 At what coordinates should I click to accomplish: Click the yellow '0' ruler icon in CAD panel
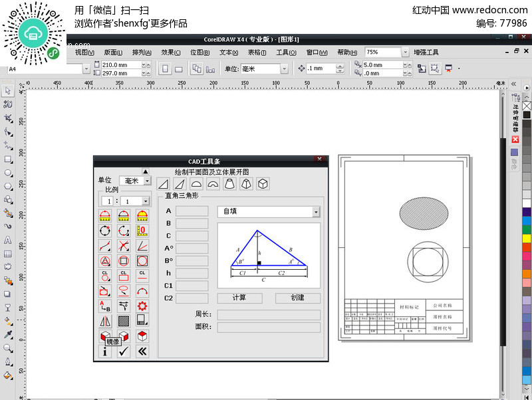pyautogui.click(x=142, y=231)
